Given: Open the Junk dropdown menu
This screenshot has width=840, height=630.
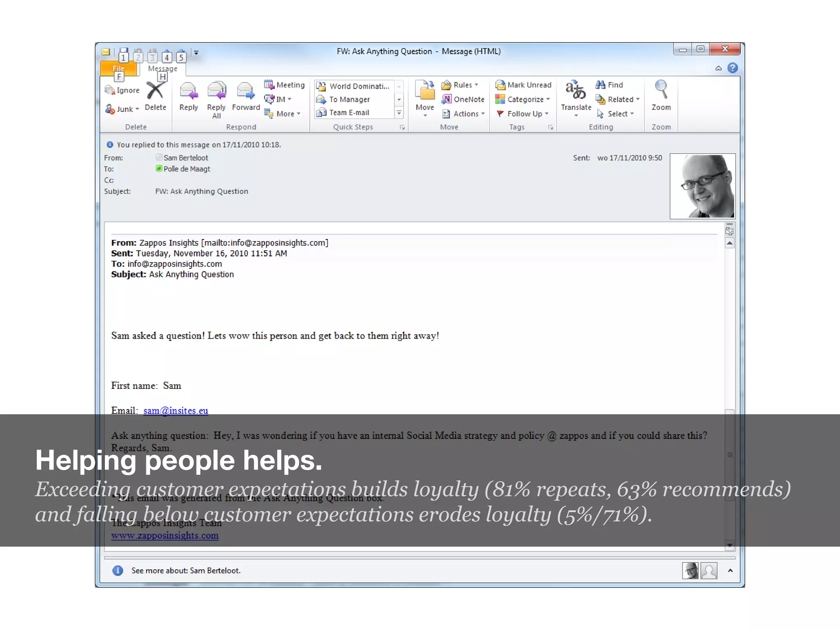Looking at the screenshot, I should point(122,109).
